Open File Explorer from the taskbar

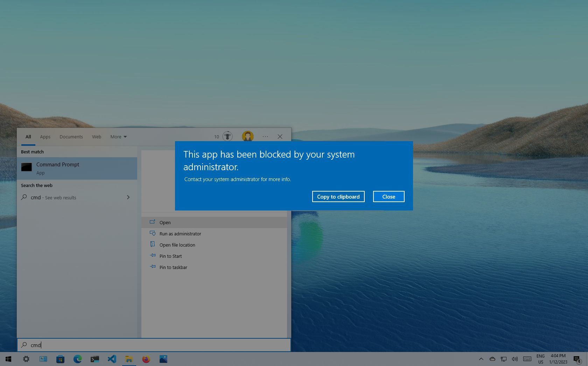pos(129,359)
